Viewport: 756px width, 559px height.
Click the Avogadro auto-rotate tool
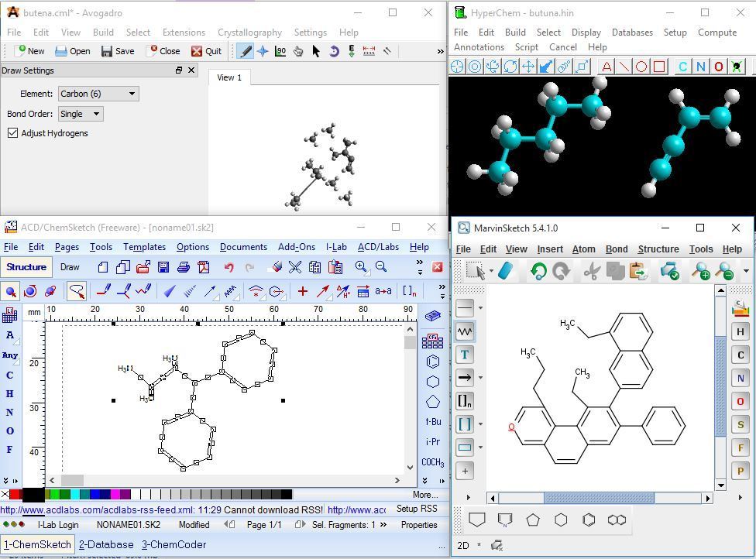(x=334, y=51)
